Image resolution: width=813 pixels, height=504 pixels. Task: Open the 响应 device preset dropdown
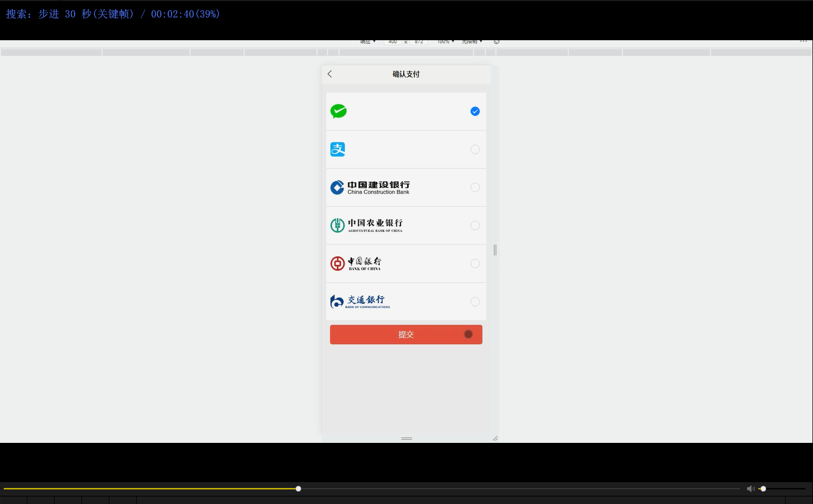367,41
